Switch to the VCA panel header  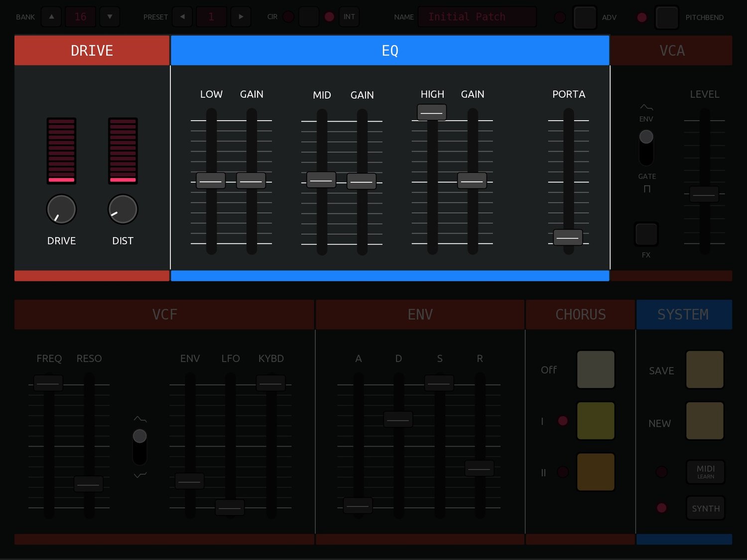[x=671, y=50]
